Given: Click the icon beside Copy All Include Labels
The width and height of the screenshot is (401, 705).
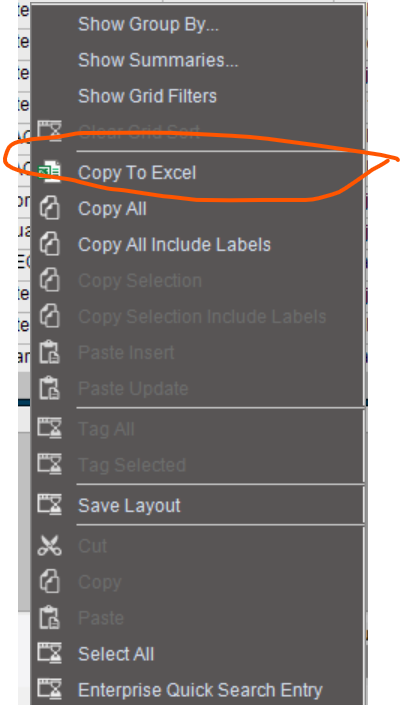Looking at the screenshot, I should tap(49, 245).
